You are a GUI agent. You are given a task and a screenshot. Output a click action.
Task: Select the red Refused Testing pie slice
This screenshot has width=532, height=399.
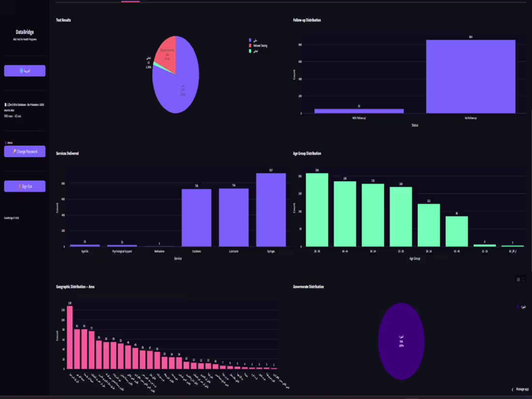(167, 54)
